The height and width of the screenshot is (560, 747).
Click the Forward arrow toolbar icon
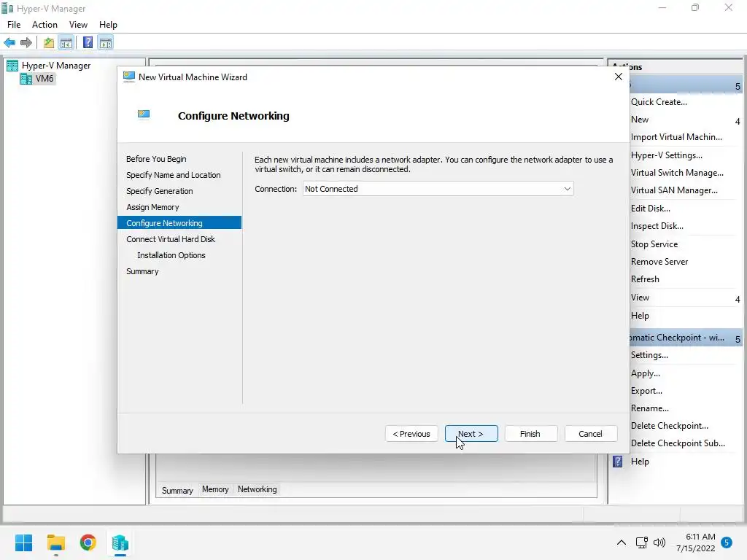26,43
